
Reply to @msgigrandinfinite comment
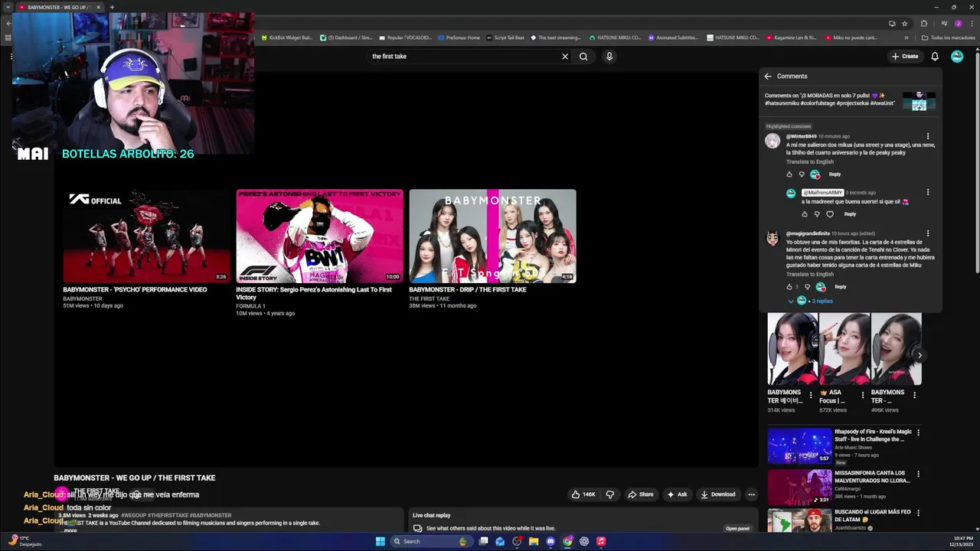(x=840, y=287)
